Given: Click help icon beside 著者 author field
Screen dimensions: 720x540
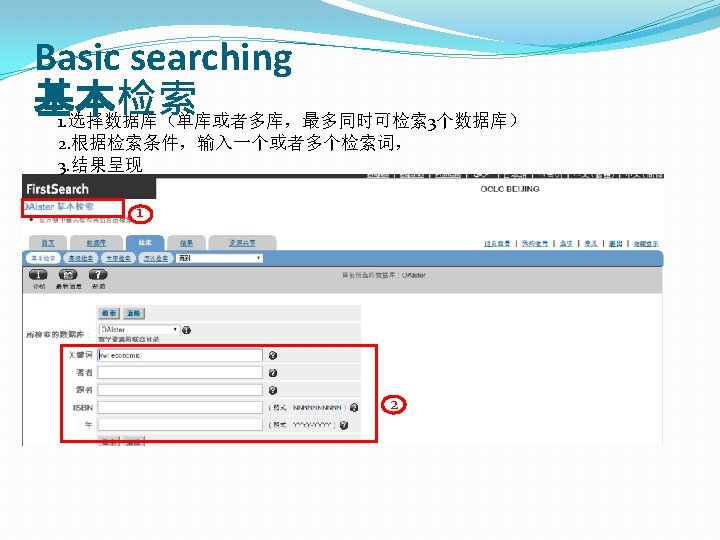Looking at the screenshot, I should click(x=273, y=373).
